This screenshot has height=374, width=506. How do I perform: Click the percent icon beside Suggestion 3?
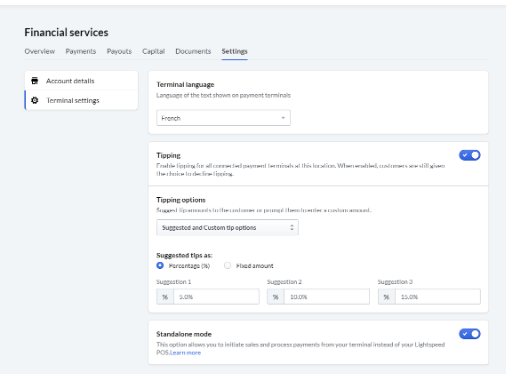386,297
